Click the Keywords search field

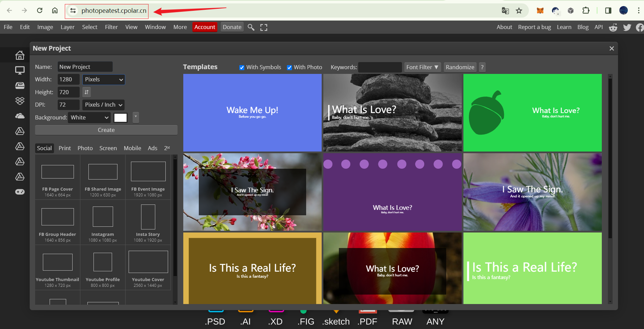(380, 67)
